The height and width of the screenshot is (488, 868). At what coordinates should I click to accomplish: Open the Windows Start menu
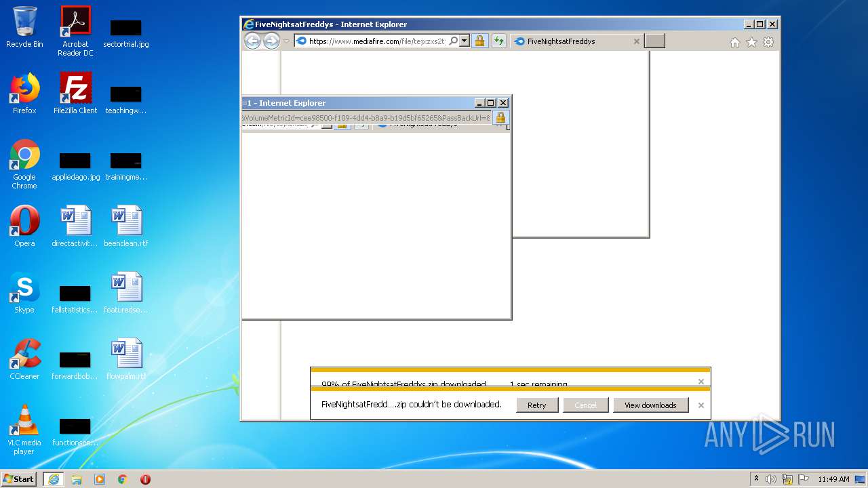[x=19, y=479]
